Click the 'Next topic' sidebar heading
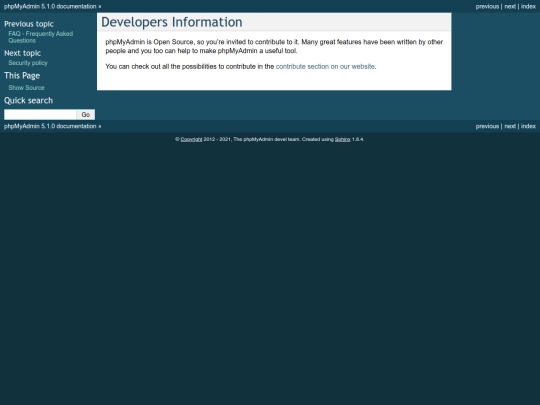Viewport: 540px width, 405px height. point(22,53)
